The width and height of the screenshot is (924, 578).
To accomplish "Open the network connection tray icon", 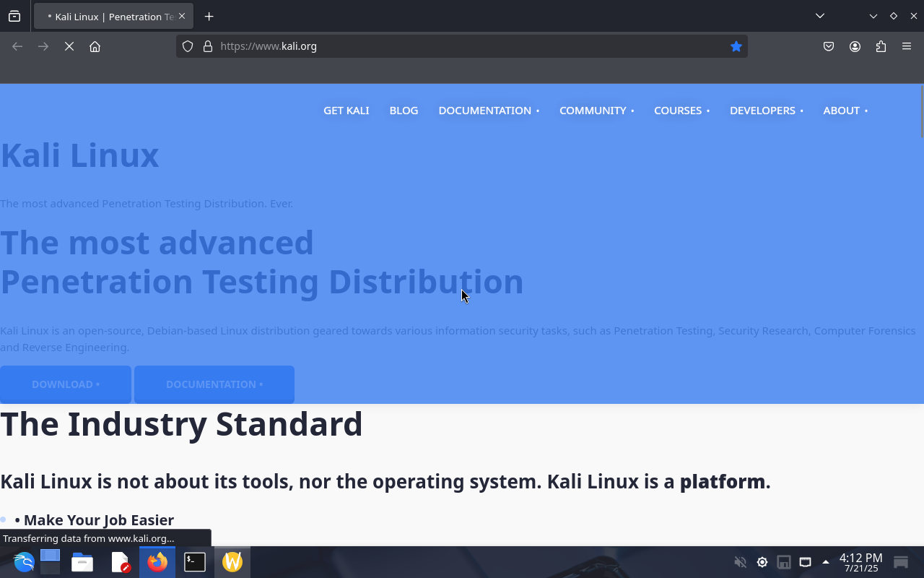I will pos(805,562).
